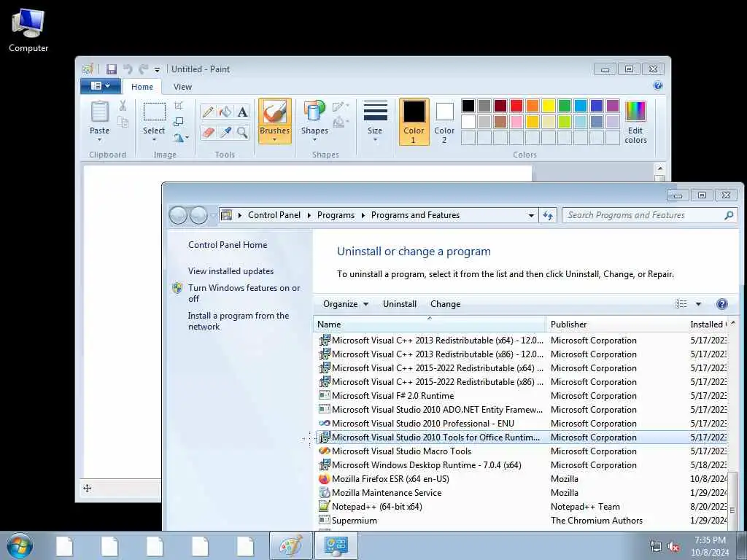The image size is (747, 560).
Task: Click refresh button beside address bar
Action: tap(548, 215)
